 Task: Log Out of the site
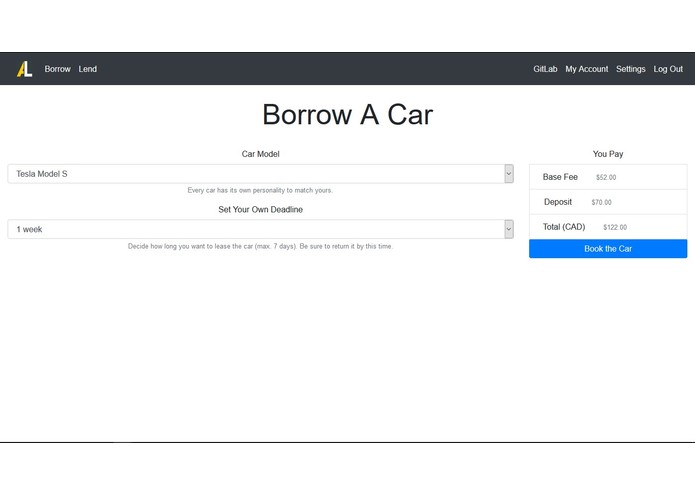tap(668, 69)
